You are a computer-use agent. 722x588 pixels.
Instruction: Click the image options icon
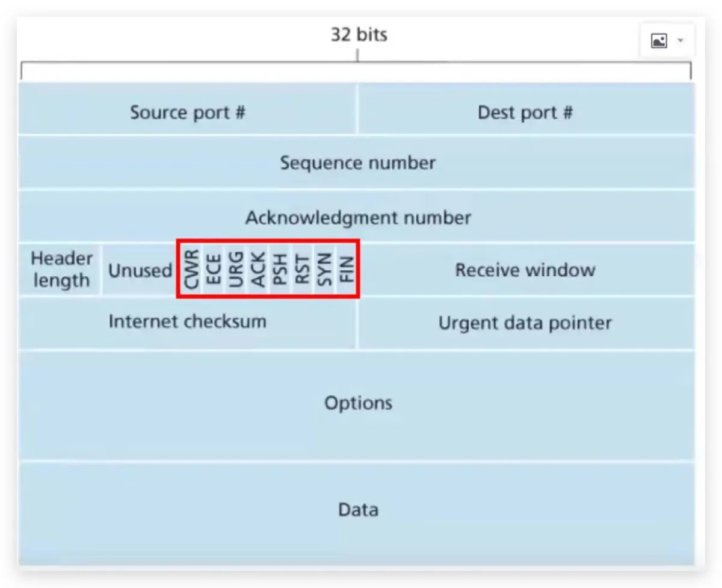tap(659, 41)
